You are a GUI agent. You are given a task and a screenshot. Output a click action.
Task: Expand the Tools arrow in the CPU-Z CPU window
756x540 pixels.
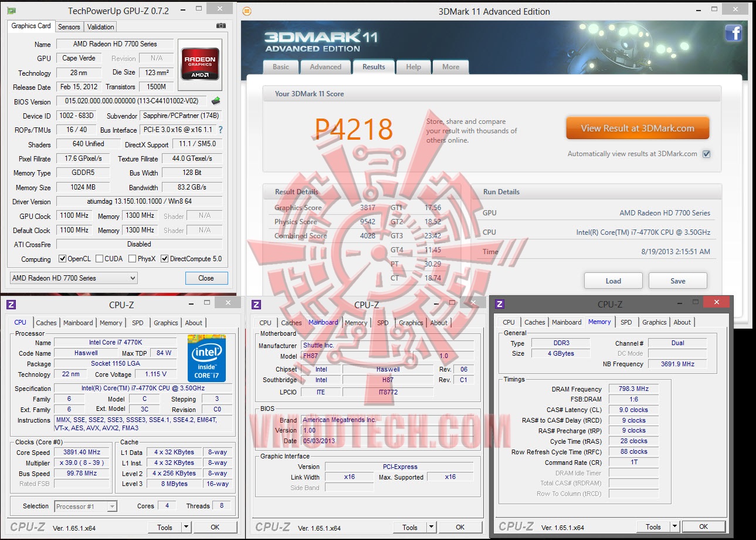coord(187,527)
